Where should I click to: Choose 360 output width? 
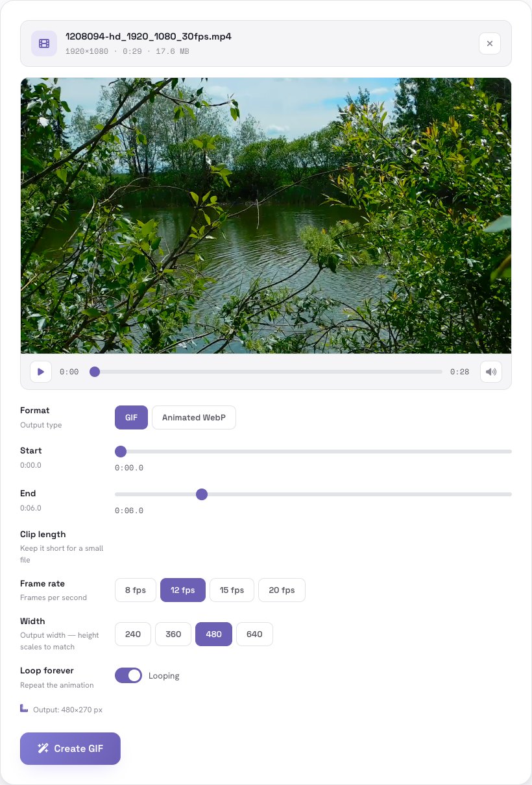point(173,634)
